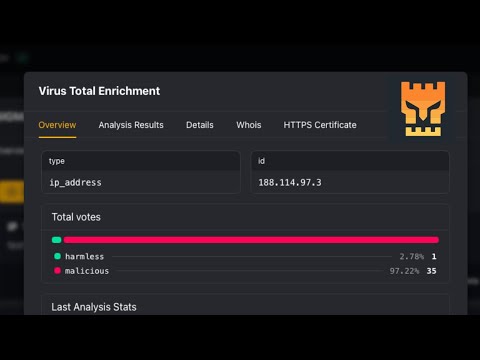Screen dimensions: 480x360
Task: Open the Overview tab
Action: [x=57, y=125]
